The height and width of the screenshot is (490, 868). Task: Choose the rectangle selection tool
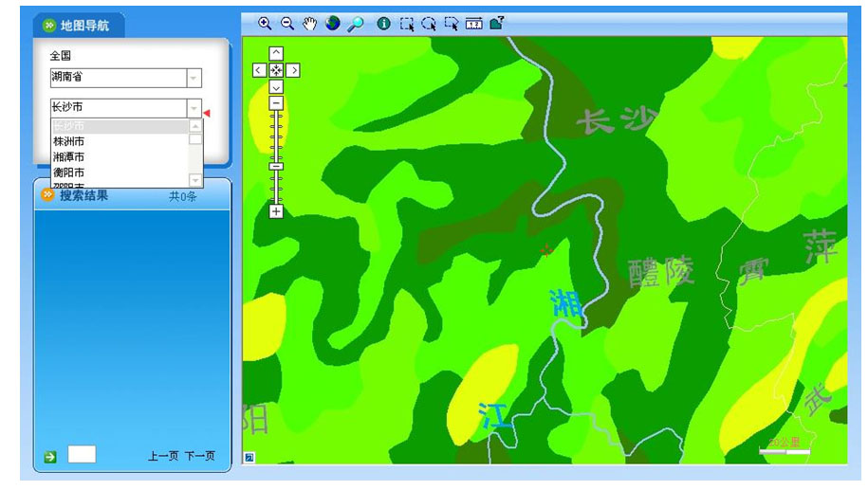click(407, 24)
